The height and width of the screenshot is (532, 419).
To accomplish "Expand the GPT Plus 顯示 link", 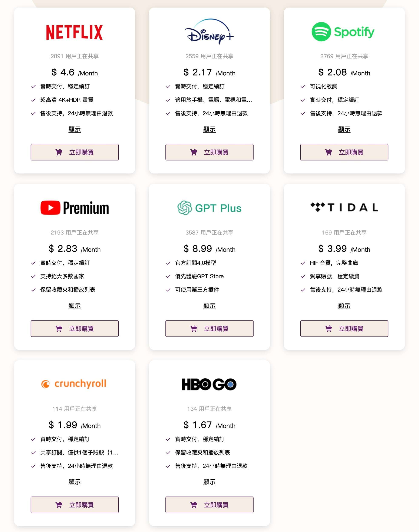I will [x=209, y=306].
